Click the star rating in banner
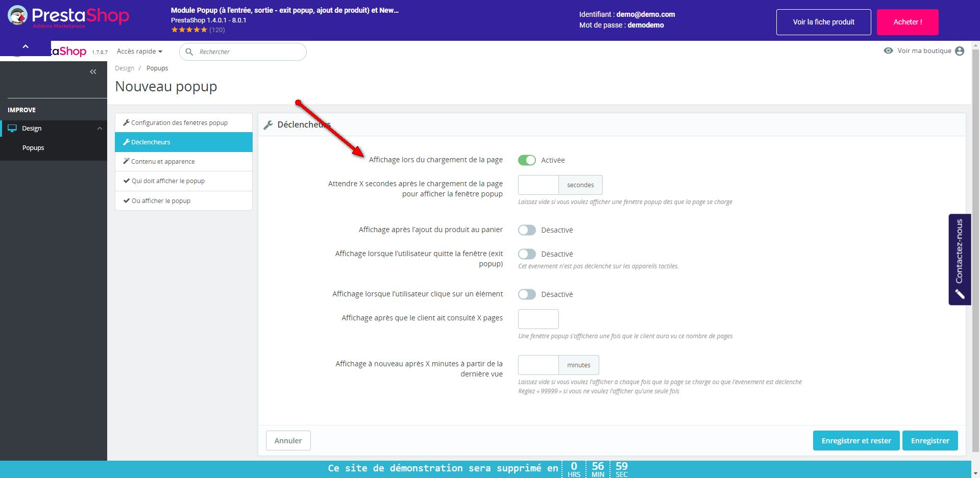The width and height of the screenshot is (980, 478). point(189,30)
